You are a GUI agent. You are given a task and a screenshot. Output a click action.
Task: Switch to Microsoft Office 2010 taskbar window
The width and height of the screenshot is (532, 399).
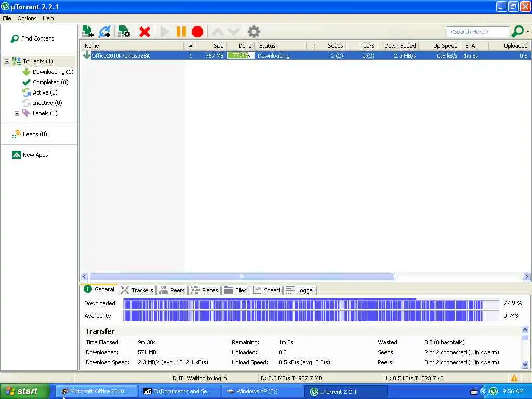click(x=96, y=392)
